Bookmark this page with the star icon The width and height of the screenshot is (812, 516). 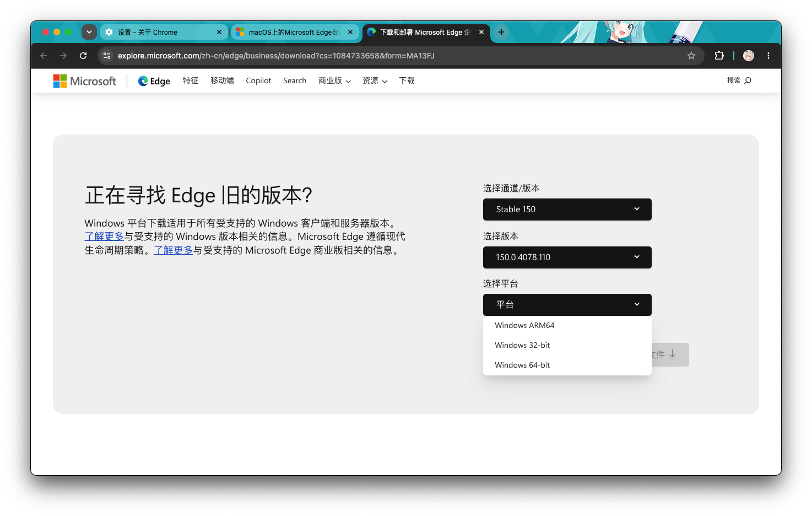pos(691,56)
